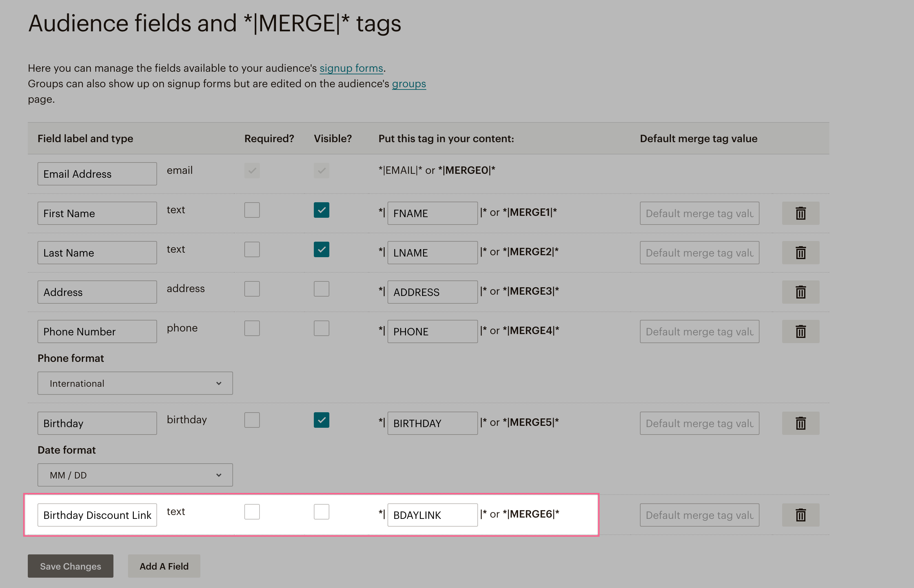This screenshot has width=914, height=588.
Task: Delete the First Name field with trash icon
Action: point(800,213)
